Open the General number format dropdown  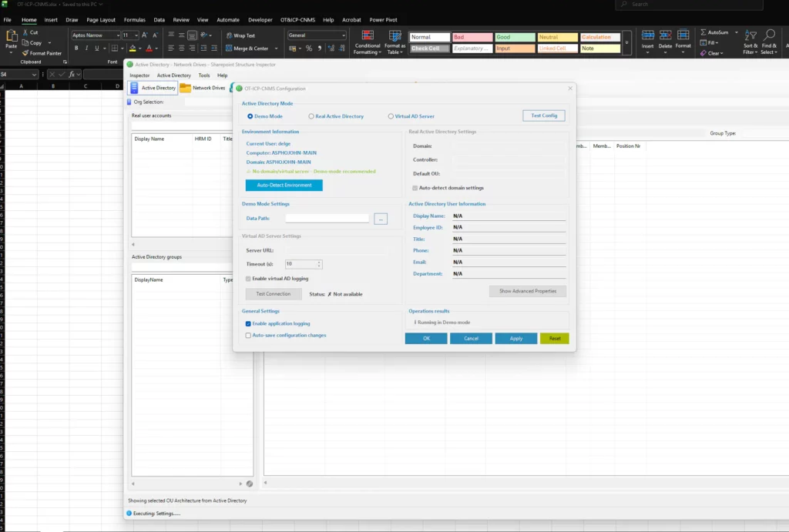click(x=344, y=35)
